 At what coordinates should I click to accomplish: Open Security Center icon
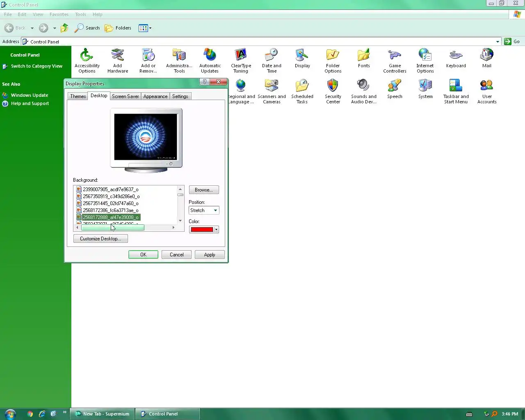(333, 91)
